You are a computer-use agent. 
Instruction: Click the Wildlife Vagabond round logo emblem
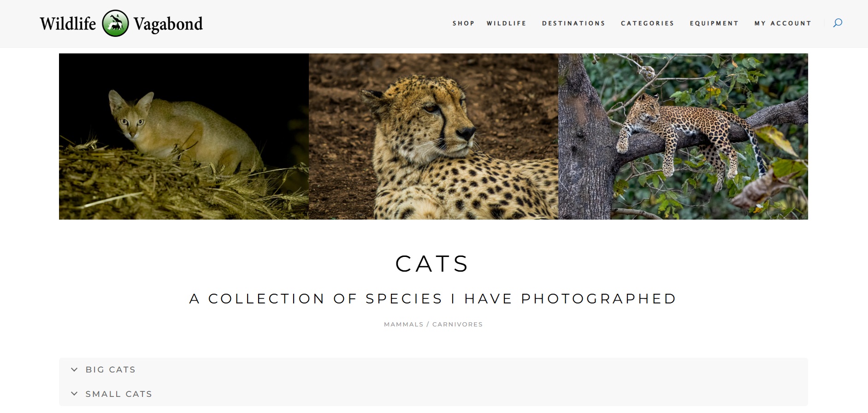coord(115,23)
